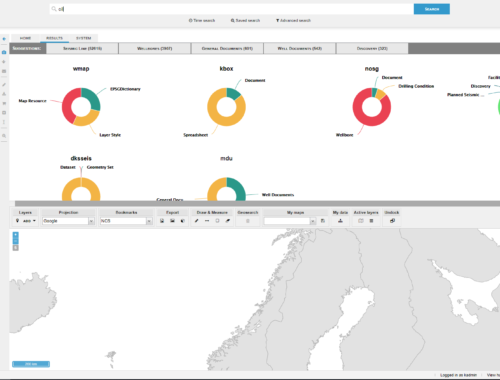Click the list icon under Active layers
The height and width of the screenshot is (380, 500).
[371, 221]
